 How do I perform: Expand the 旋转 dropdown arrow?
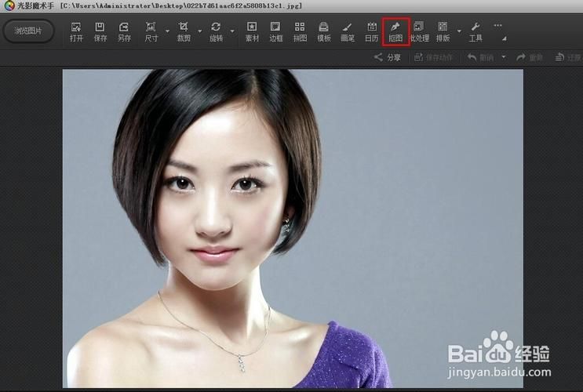232,31
